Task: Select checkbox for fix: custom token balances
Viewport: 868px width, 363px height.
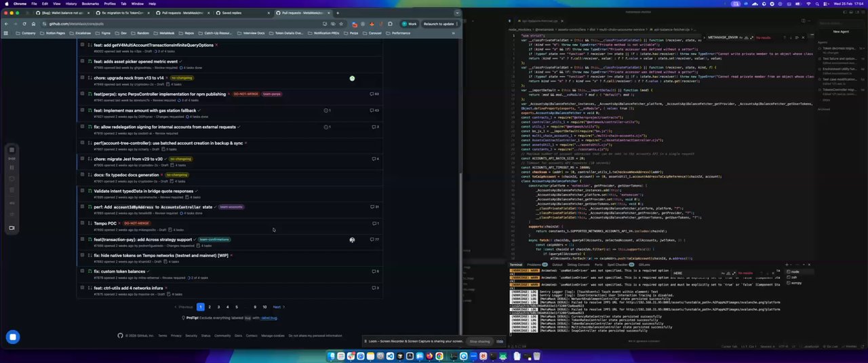Action: pyautogui.click(x=82, y=271)
